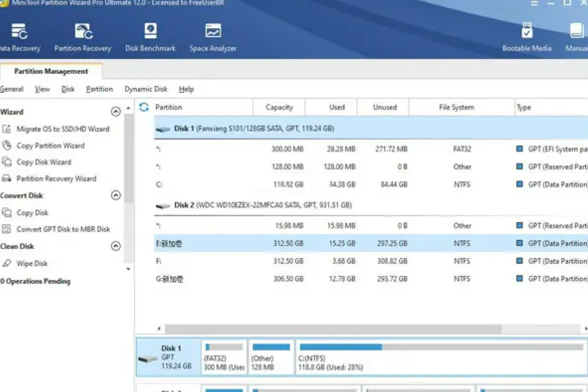Switch to Partition Management tab
The image size is (588, 392).
coord(51,71)
